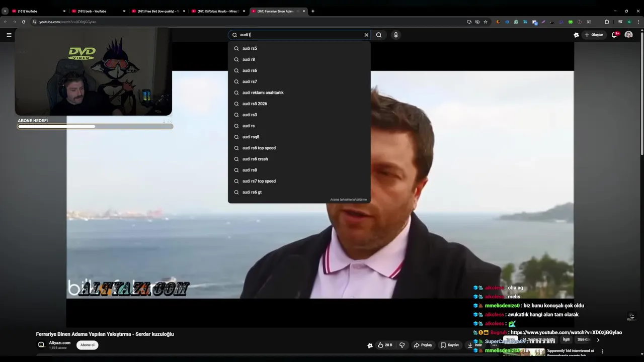Dislike the video

[402, 345]
